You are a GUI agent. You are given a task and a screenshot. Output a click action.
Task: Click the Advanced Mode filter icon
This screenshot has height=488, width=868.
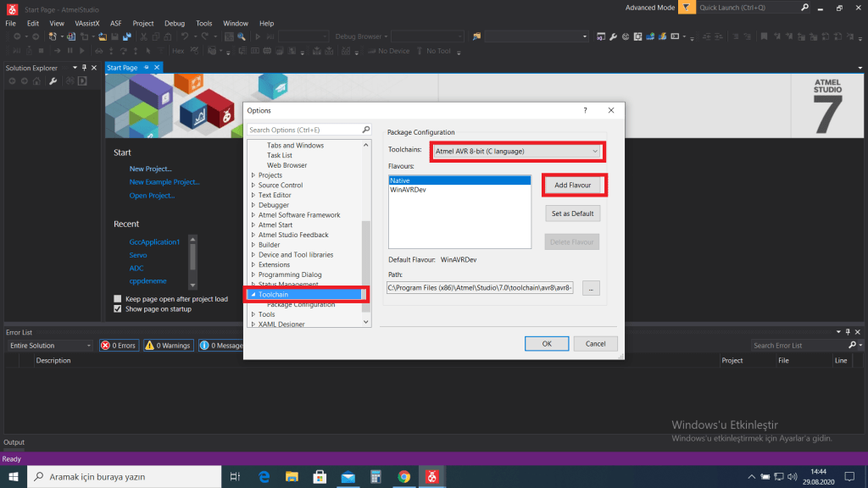click(685, 8)
